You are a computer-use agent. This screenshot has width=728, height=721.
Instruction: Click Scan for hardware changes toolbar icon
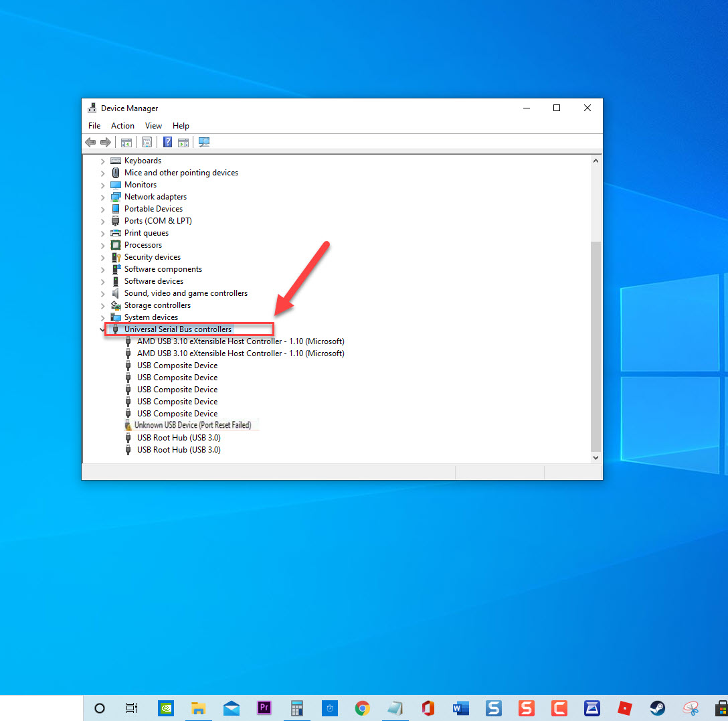click(204, 142)
